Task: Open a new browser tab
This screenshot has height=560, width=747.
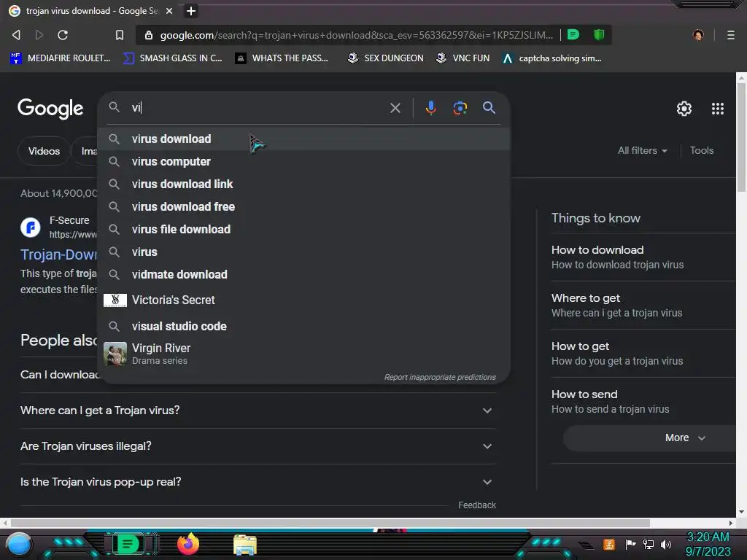Action: point(191,10)
